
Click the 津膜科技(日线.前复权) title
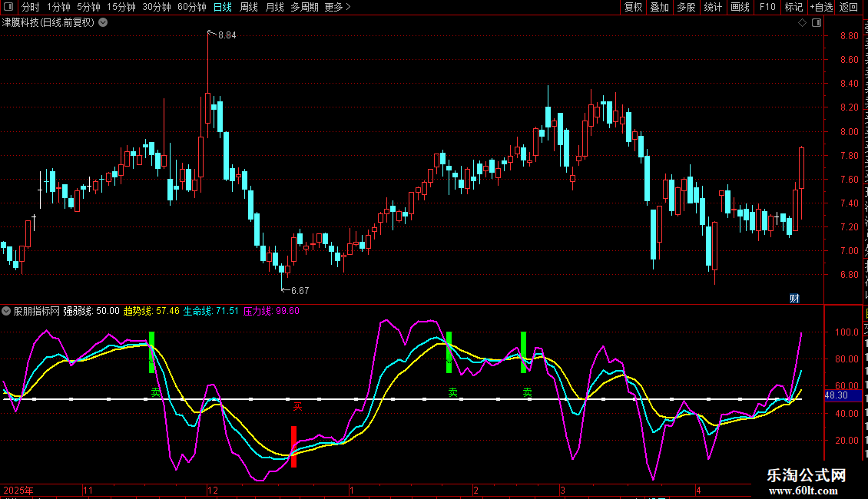48,23
